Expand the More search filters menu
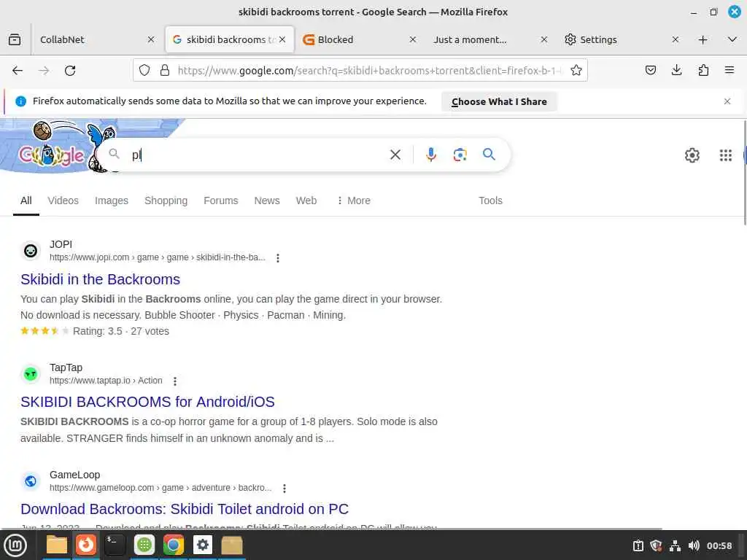The image size is (747, 560). [x=354, y=201]
